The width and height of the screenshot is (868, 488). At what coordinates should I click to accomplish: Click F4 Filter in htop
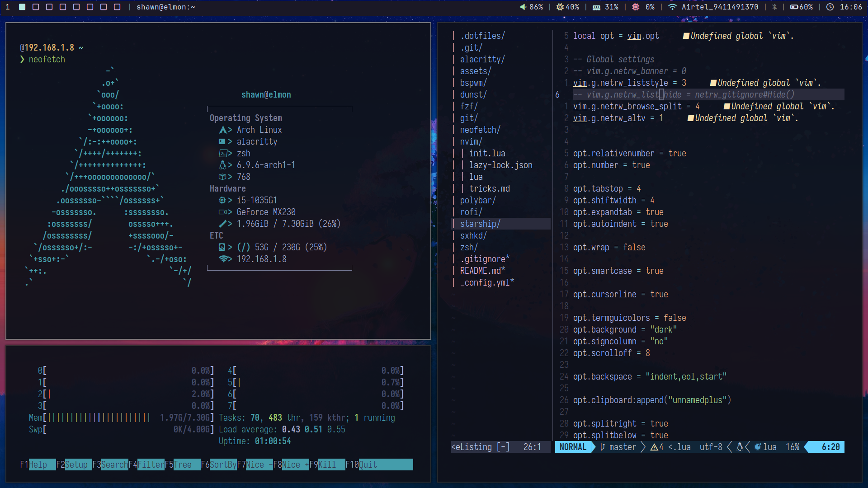(146, 465)
